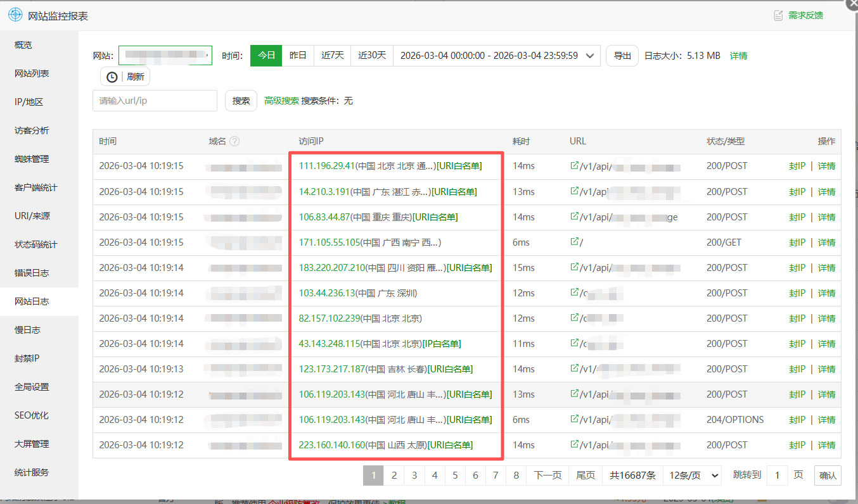858x504 pixels.
Task: Go to page 5 in pagination
Action: click(455, 476)
